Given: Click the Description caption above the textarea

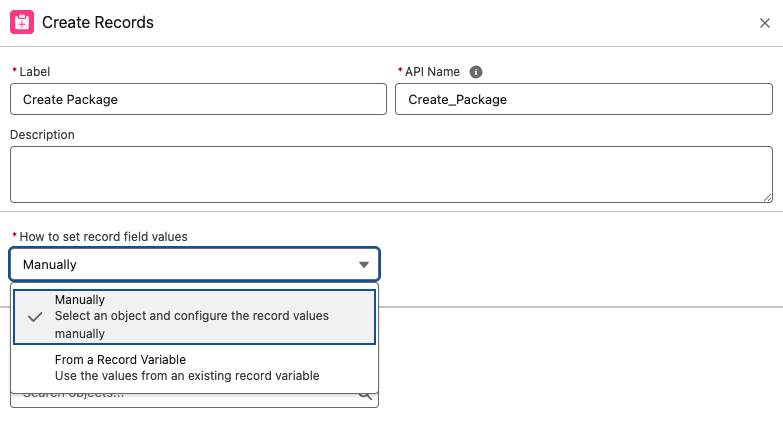Looking at the screenshot, I should [42, 134].
